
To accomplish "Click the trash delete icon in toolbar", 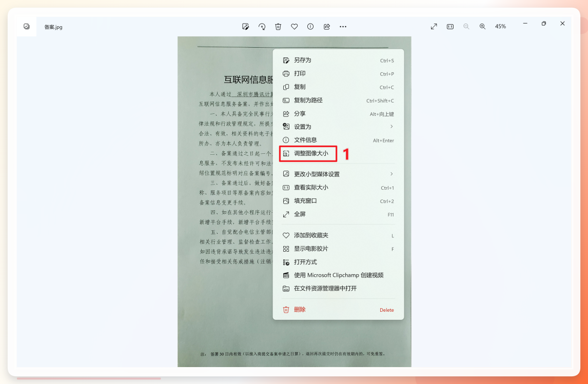I will point(278,27).
